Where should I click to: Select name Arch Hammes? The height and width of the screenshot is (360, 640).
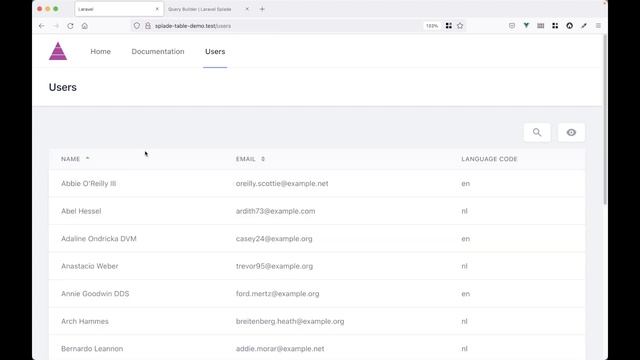(x=85, y=321)
